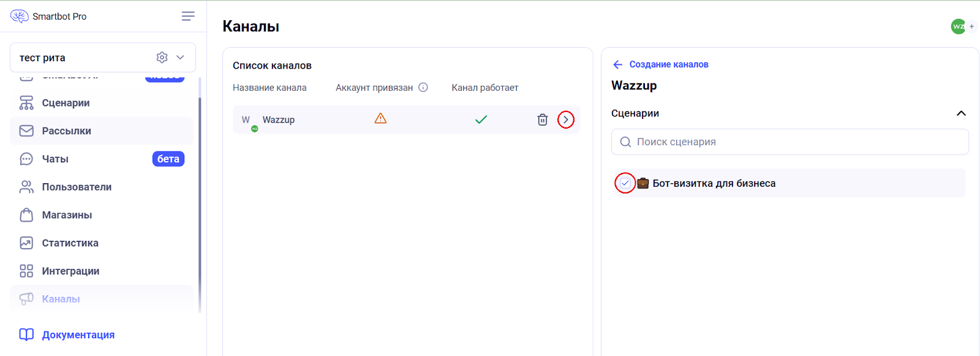This screenshot has height=356, width=980.
Task: Open the Документация link
Action: (78, 335)
